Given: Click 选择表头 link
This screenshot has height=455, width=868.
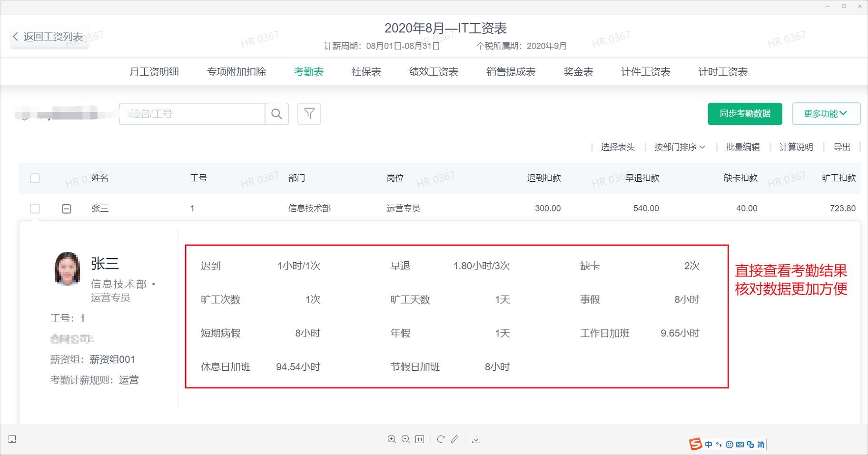Looking at the screenshot, I should pos(618,147).
